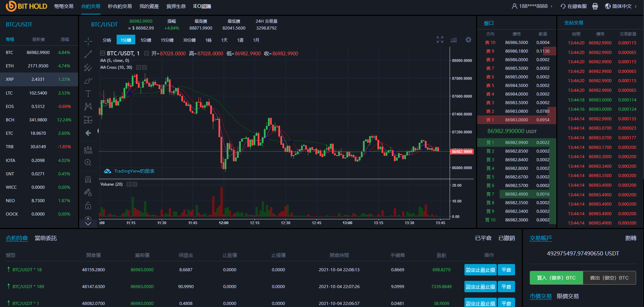Click the chart zoom-in magnifier icon
This screenshot has height=307, width=644.
pos(88,163)
